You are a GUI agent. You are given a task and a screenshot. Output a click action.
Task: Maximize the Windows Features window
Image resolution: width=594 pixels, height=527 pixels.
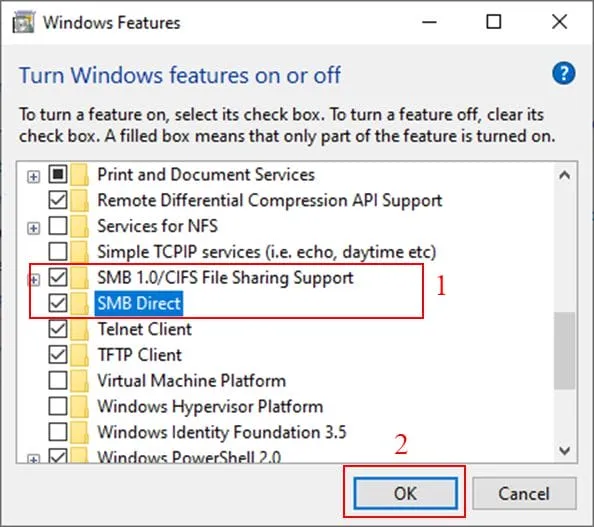[494, 22]
